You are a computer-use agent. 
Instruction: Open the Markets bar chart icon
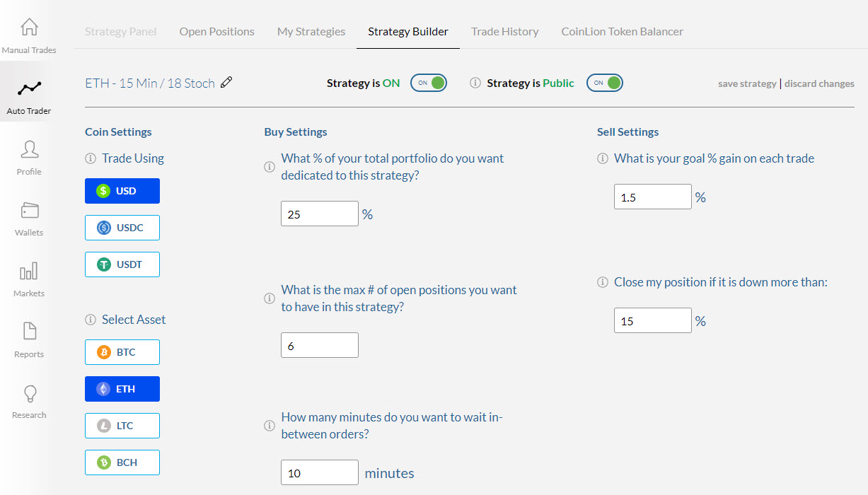click(x=29, y=272)
